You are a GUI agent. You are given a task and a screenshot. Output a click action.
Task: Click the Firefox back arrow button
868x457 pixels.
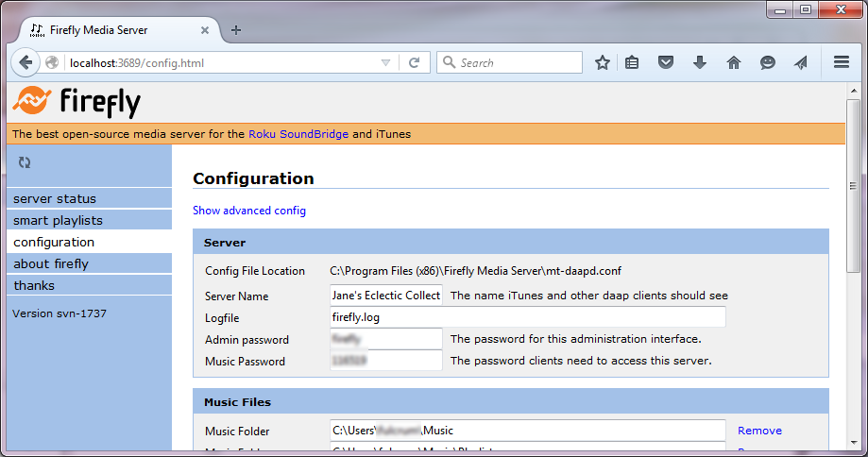26,63
